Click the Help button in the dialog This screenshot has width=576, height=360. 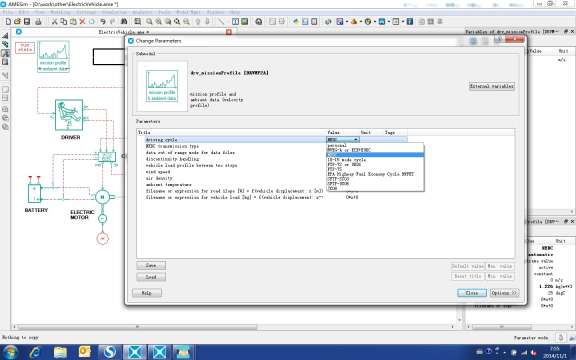click(147, 293)
